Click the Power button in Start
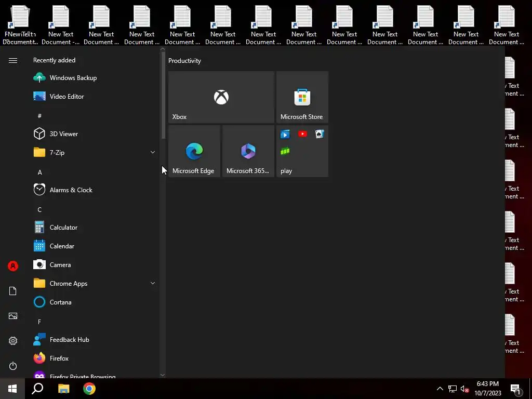This screenshot has height=399, width=532. [x=13, y=366]
